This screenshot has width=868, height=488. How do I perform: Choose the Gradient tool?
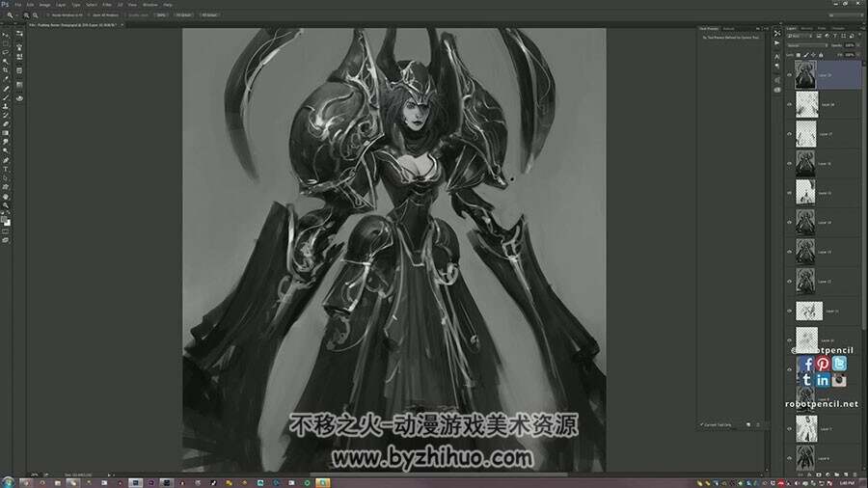pos(6,133)
